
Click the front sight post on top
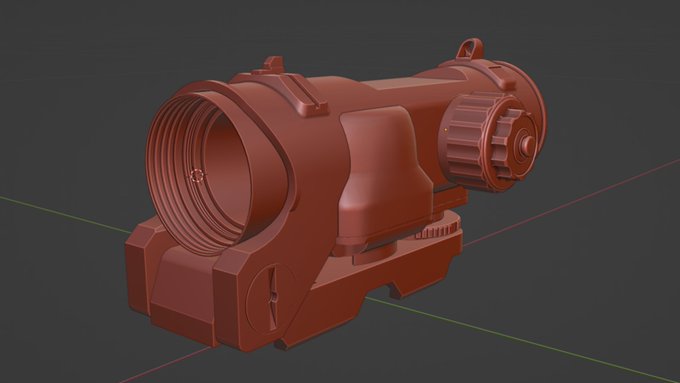(x=272, y=64)
